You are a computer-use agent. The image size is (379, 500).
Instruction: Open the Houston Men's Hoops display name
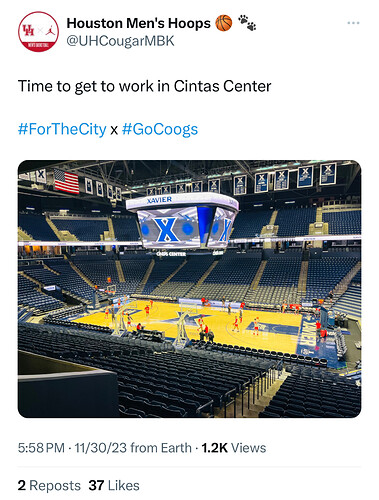click(x=138, y=23)
